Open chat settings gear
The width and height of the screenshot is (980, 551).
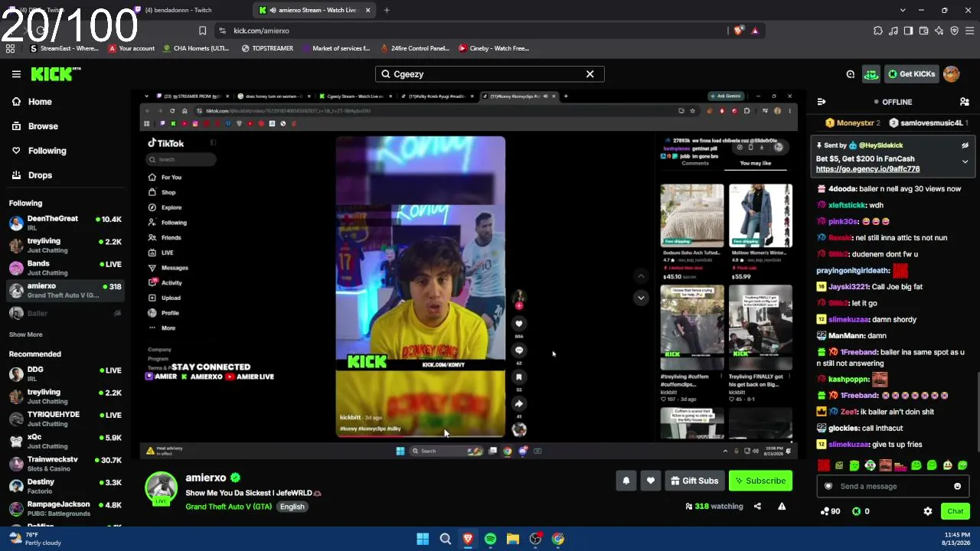point(928,511)
